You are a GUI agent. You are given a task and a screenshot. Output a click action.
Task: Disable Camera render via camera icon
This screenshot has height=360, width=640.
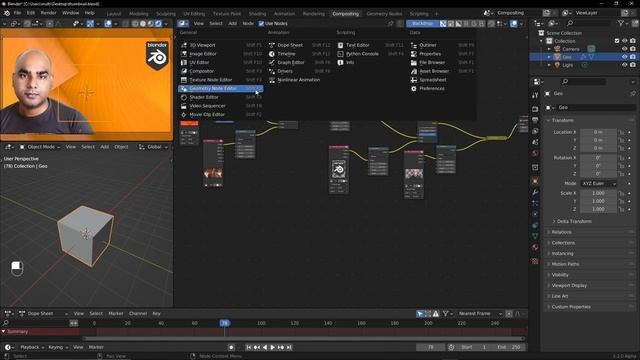tap(633, 49)
